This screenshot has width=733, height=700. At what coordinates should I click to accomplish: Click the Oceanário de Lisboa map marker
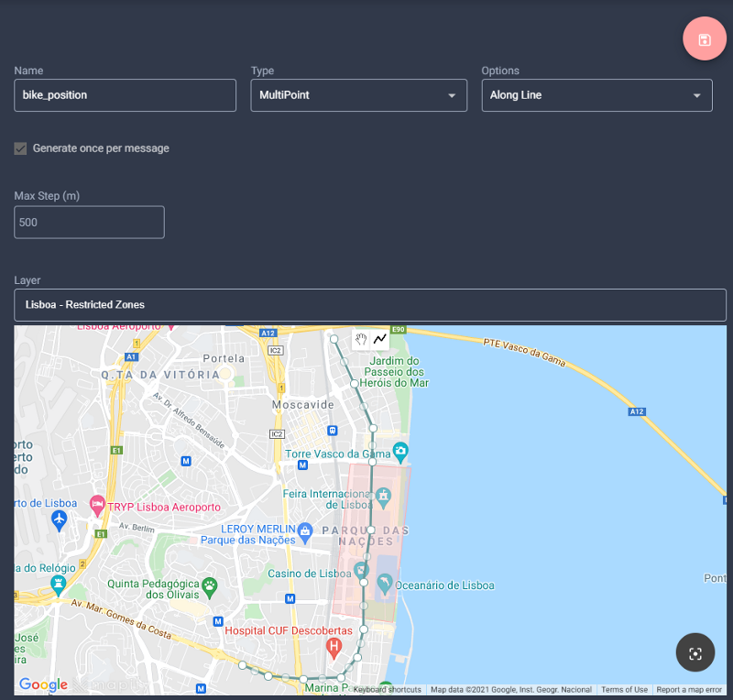coord(385,584)
